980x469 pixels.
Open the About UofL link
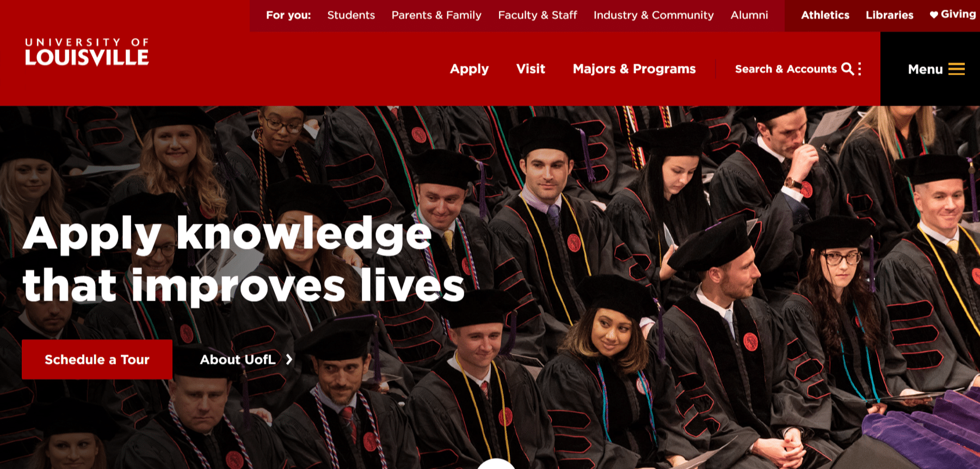click(238, 360)
